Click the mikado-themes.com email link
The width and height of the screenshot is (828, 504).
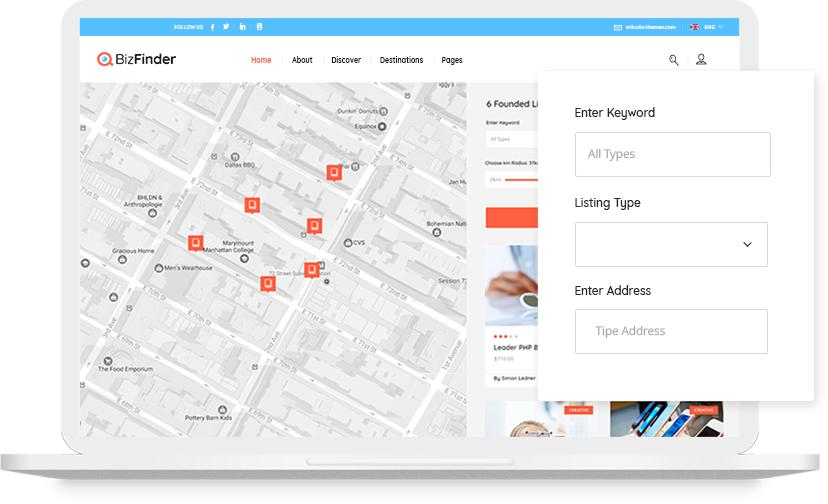pyautogui.click(x=651, y=27)
